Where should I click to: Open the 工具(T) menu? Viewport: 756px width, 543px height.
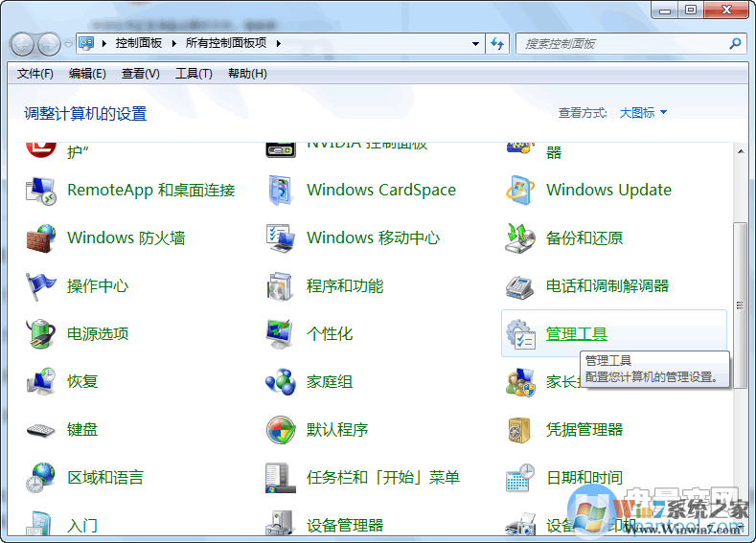click(194, 74)
